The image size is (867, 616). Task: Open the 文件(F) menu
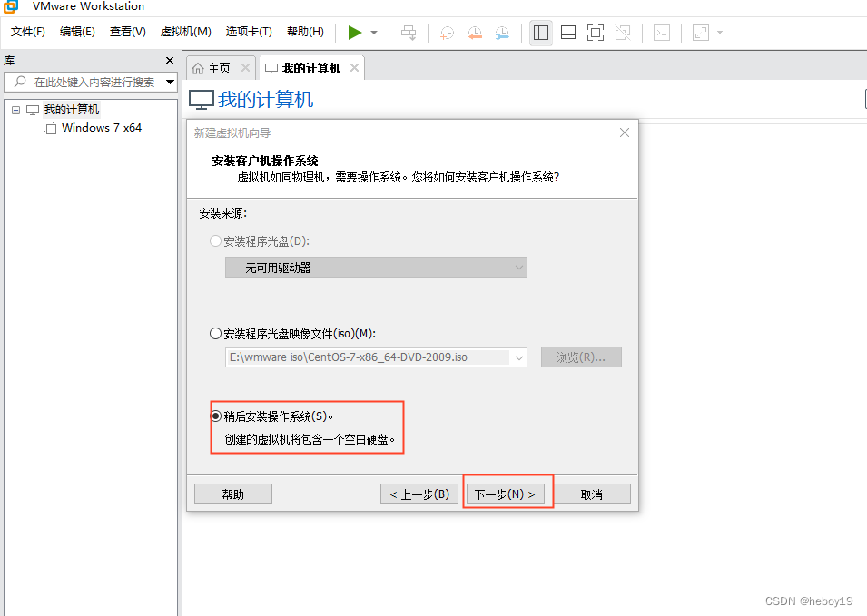(x=27, y=32)
